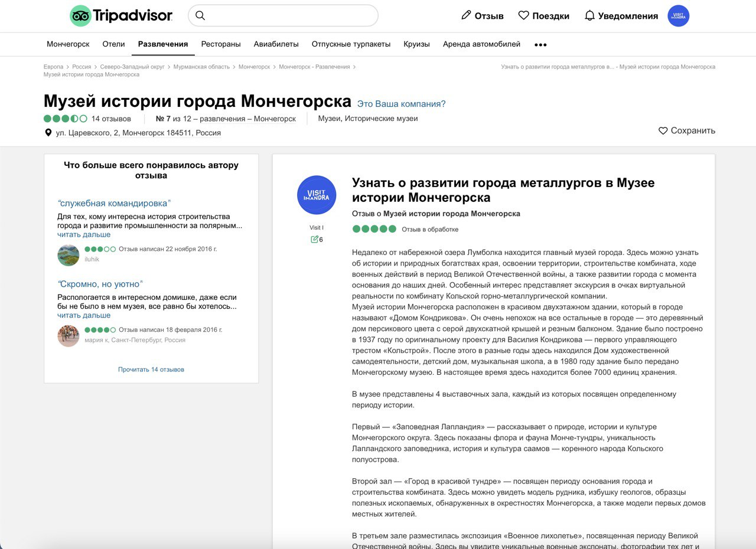Open Уведомления in the header
Image resolution: width=756 pixels, height=549 pixels.
(x=621, y=16)
